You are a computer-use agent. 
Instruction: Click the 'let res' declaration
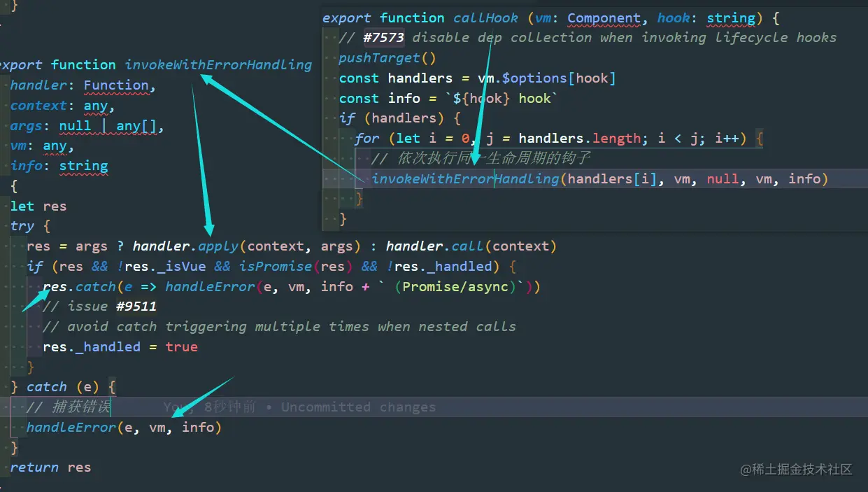pyautogui.click(x=38, y=206)
